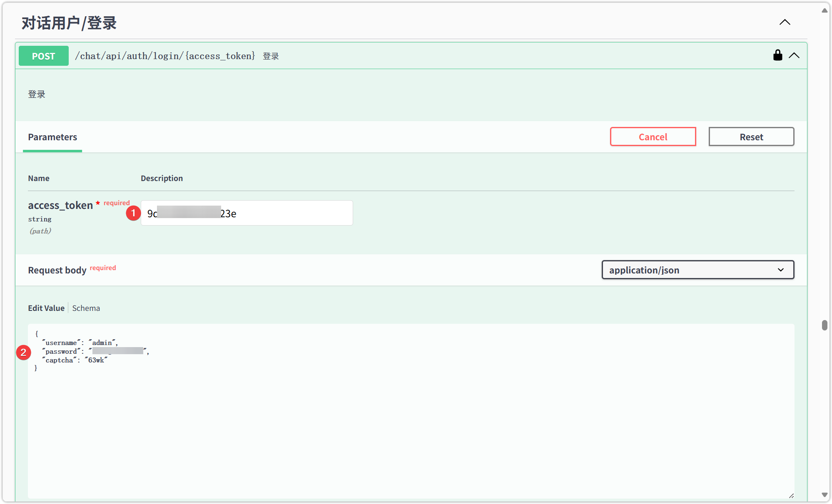
Task: Select the Edit Value tab
Action: [x=46, y=308]
